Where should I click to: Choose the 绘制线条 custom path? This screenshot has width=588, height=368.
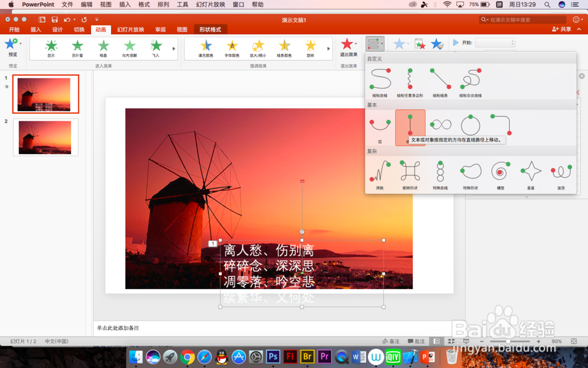click(440, 82)
